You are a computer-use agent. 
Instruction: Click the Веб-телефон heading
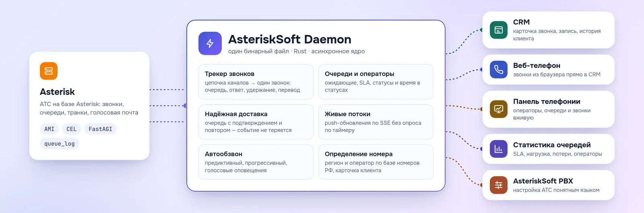click(537, 66)
